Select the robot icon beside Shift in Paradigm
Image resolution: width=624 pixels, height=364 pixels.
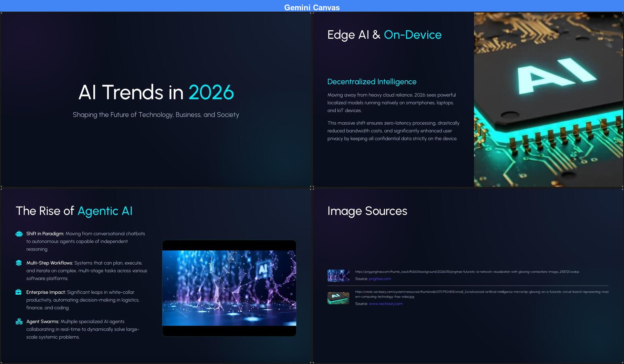19,234
